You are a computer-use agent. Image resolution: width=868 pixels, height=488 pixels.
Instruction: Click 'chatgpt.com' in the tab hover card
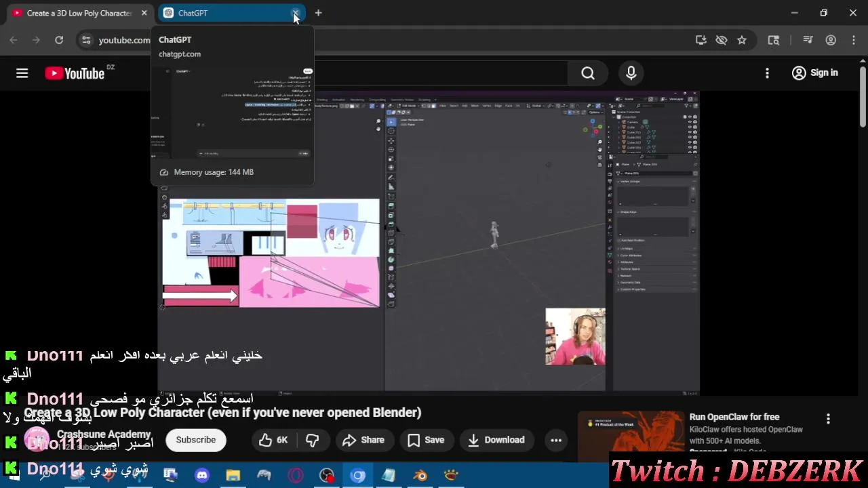180,54
